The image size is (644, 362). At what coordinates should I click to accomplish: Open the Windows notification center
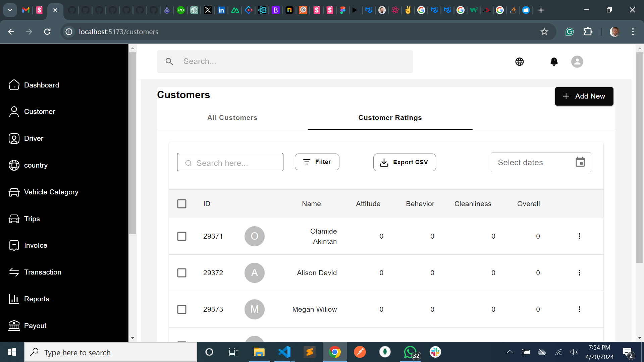[x=628, y=352]
